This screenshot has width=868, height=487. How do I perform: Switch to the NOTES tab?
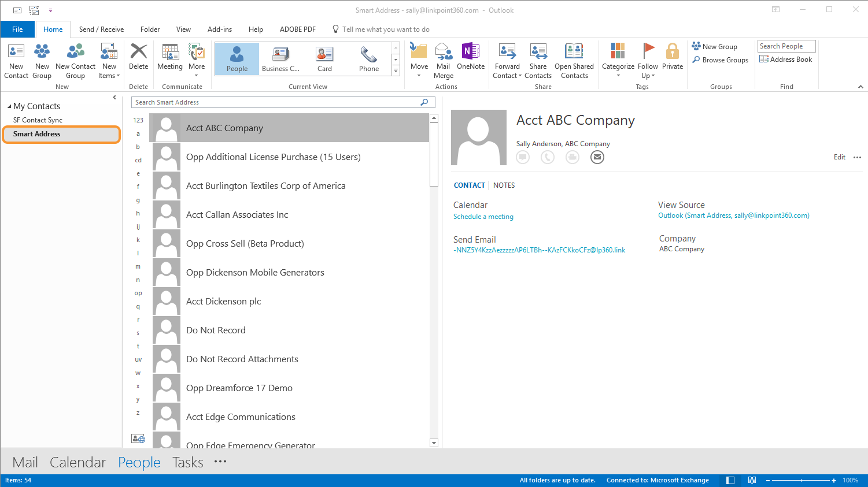504,185
